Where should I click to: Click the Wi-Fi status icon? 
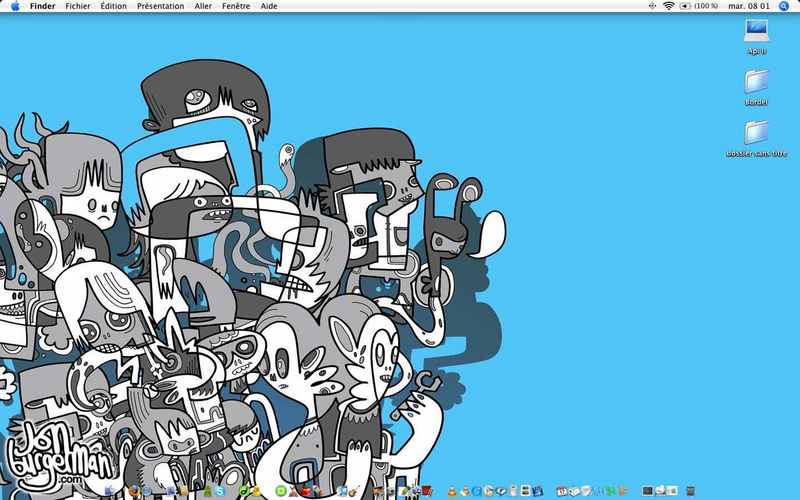668,6
